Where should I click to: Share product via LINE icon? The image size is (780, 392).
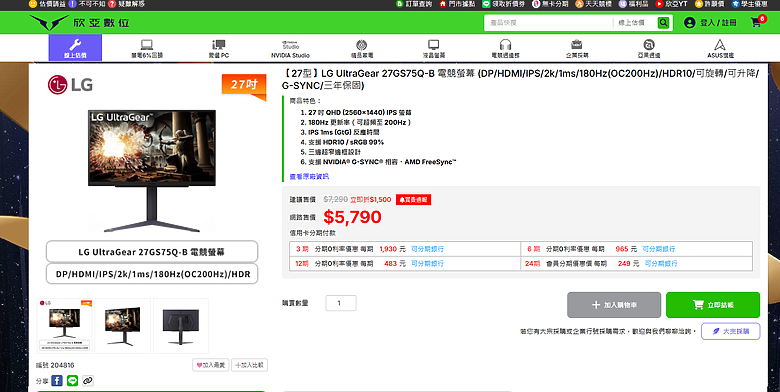point(72,381)
